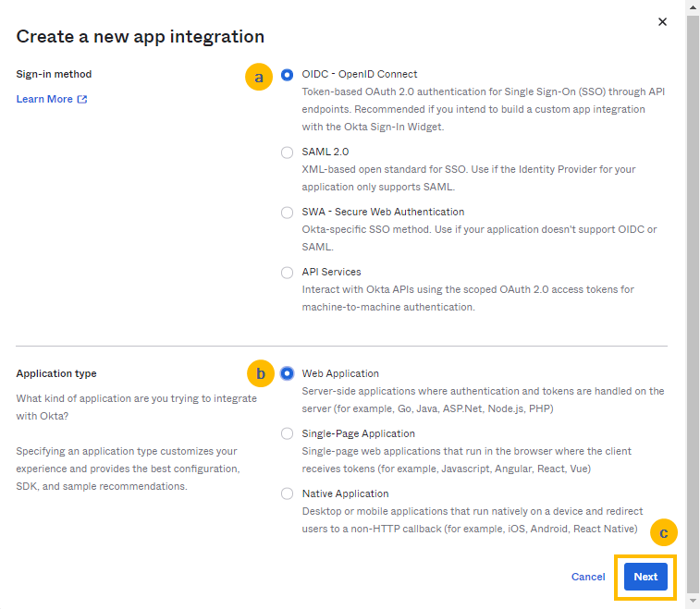This screenshot has height=609, width=700.
Task: Select OIDC - OpenID Connect sign-in method
Action: tap(288, 75)
